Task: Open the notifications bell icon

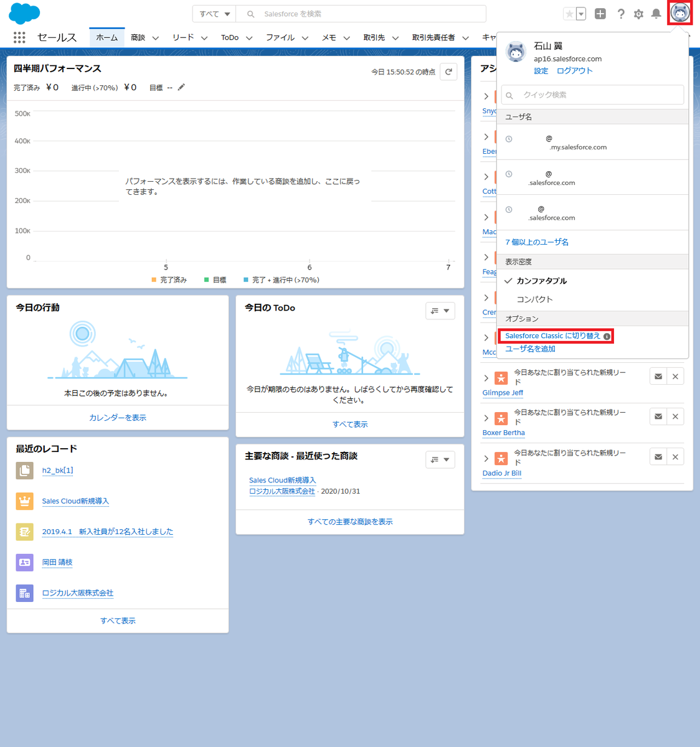Action: coord(656,14)
